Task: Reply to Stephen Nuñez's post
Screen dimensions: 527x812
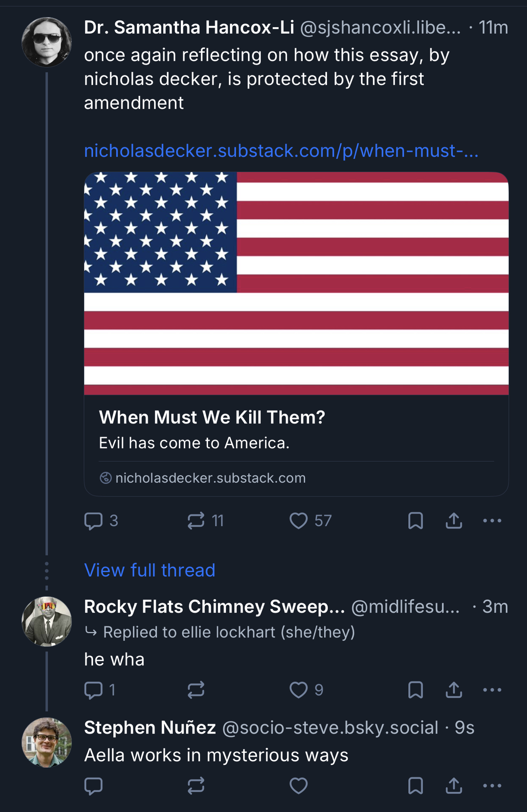Action: pyautogui.click(x=93, y=786)
